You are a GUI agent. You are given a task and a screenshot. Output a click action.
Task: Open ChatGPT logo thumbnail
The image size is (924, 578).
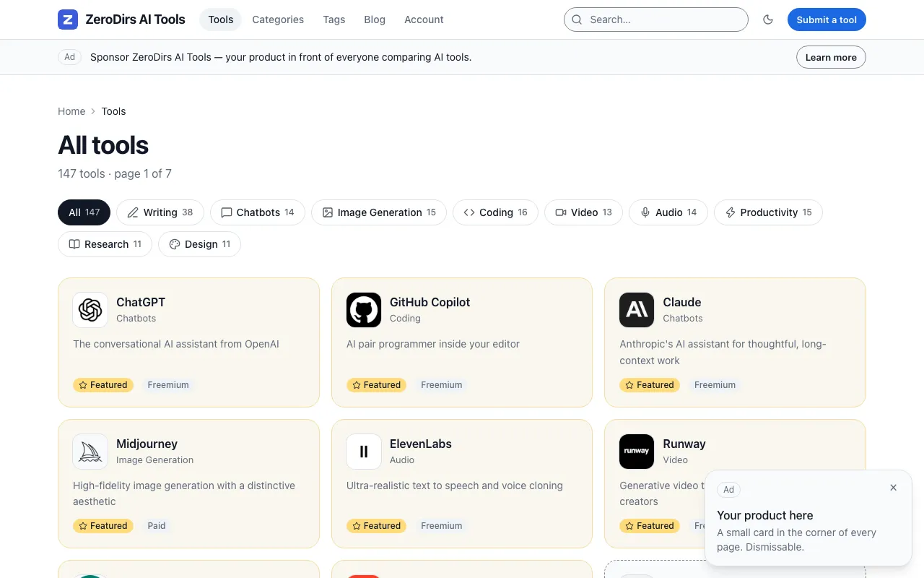(x=90, y=310)
